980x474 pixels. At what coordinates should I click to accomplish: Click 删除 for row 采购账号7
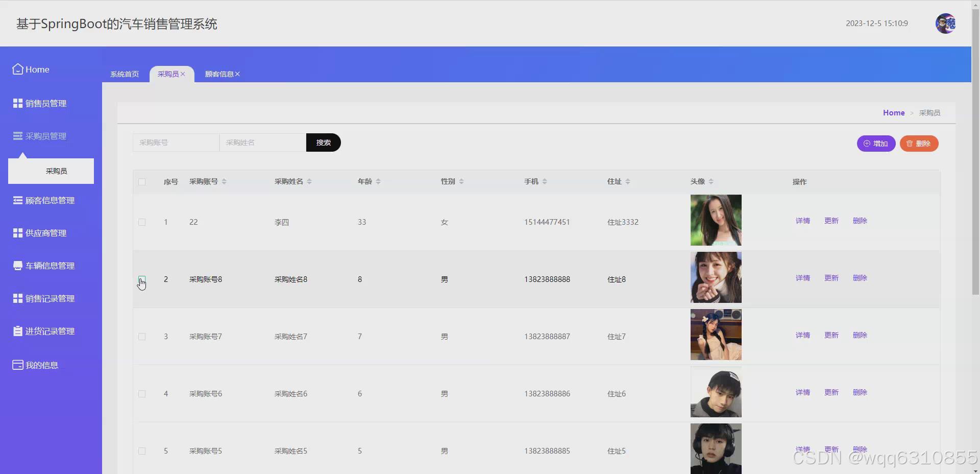[x=860, y=335]
